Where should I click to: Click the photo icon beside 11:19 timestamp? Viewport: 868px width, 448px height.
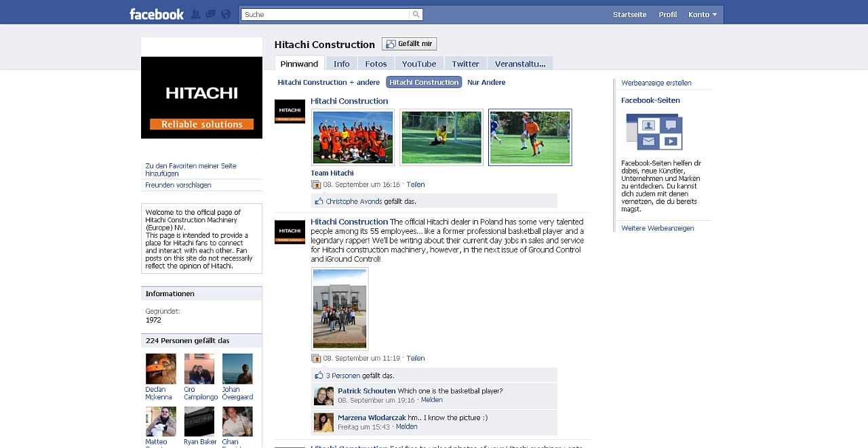coord(316,358)
